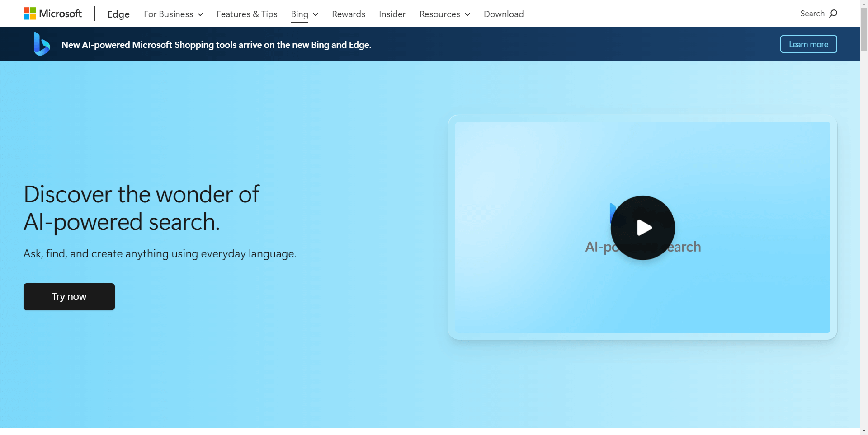868x435 pixels.
Task: Play the AI-powered search video
Action: (x=642, y=228)
